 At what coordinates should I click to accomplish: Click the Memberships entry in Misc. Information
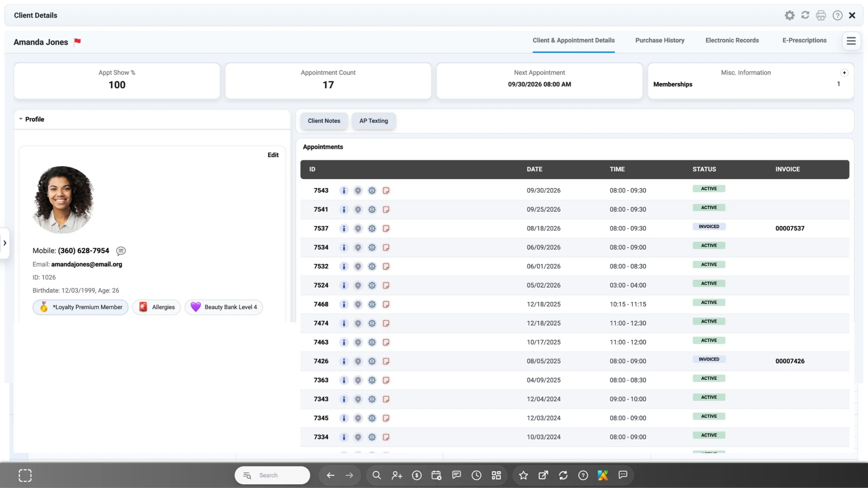click(673, 84)
